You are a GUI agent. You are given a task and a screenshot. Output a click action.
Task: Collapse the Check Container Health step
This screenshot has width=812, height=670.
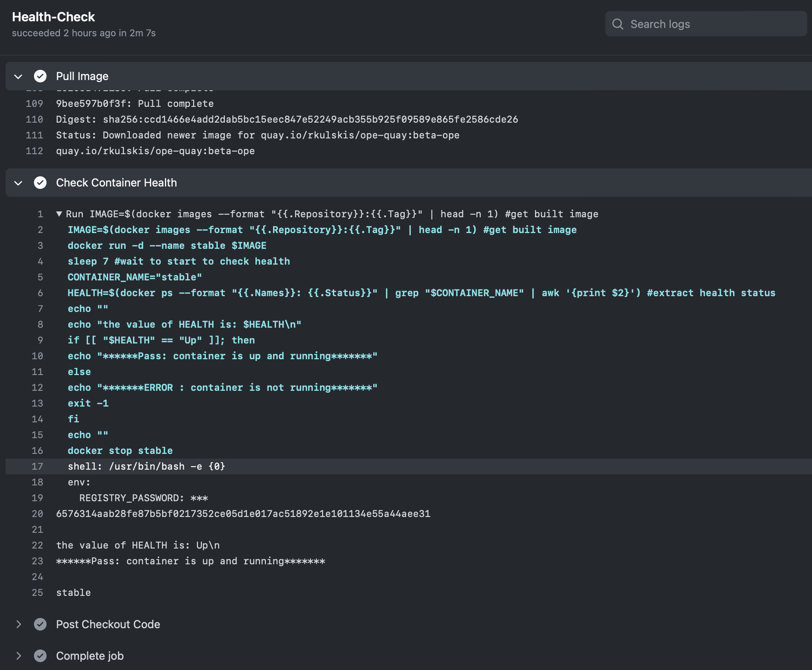point(18,183)
